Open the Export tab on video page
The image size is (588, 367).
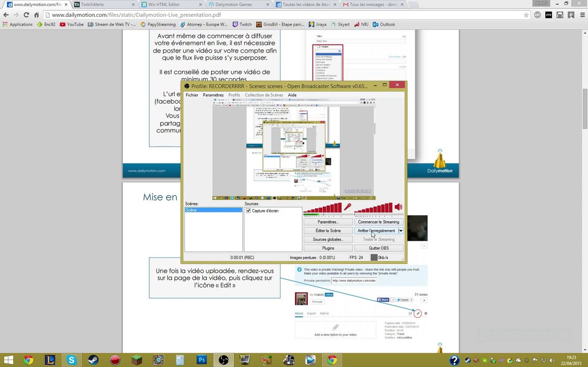point(311,313)
